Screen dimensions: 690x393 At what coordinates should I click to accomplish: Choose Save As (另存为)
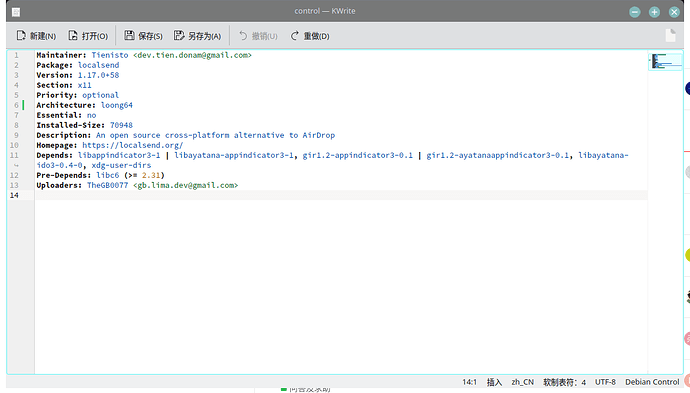tap(197, 36)
